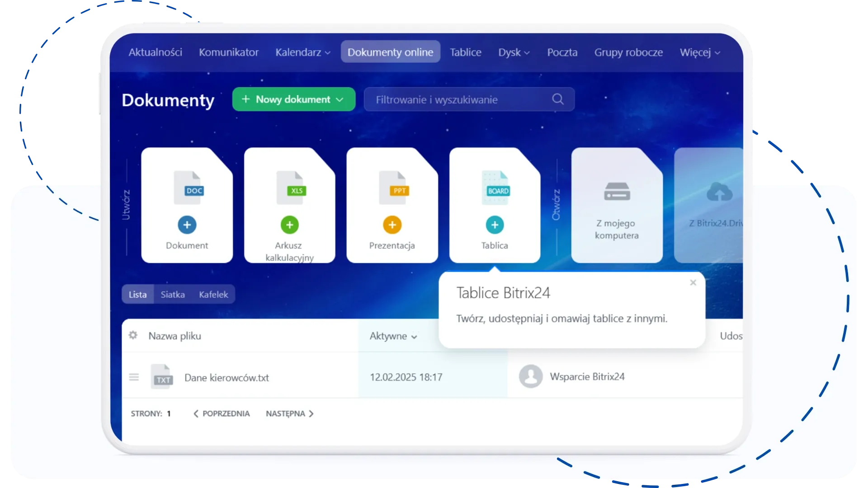The width and height of the screenshot is (868, 488).
Task: Expand the Nowy dokument dropdown
Action: pyautogui.click(x=340, y=99)
